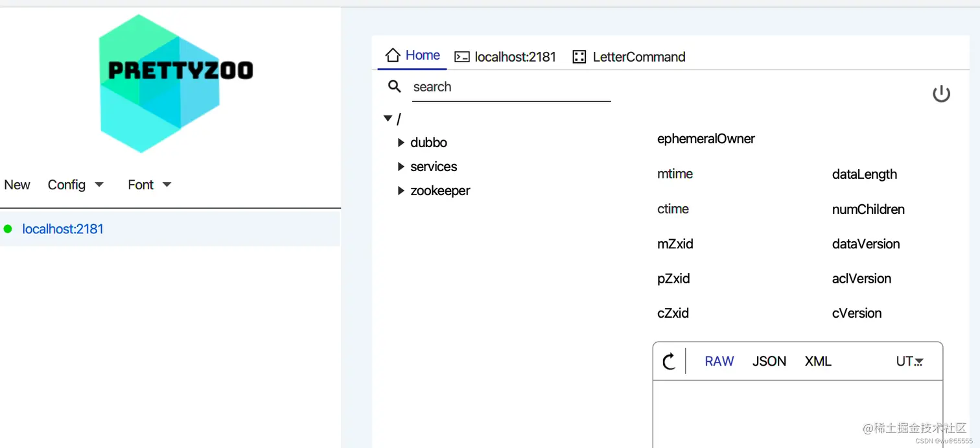Image resolution: width=980 pixels, height=448 pixels.
Task: Select the services tree node
Action: [434, 167]
